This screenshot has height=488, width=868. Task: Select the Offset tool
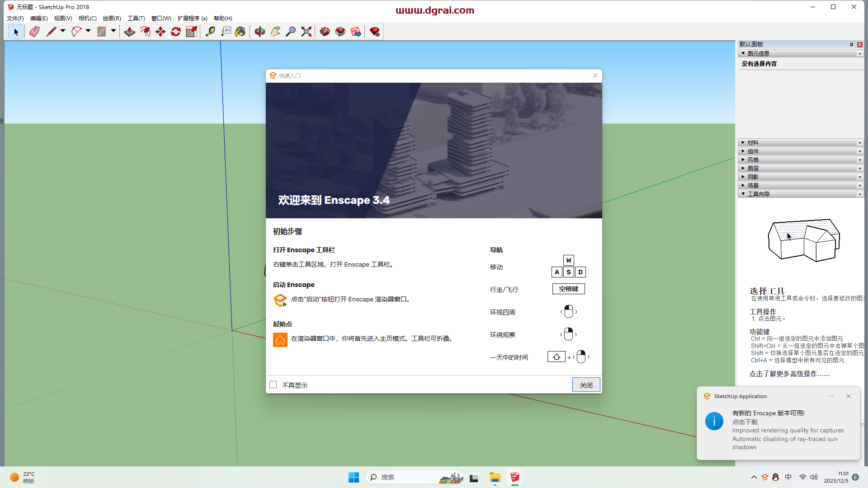click(145, 32)
